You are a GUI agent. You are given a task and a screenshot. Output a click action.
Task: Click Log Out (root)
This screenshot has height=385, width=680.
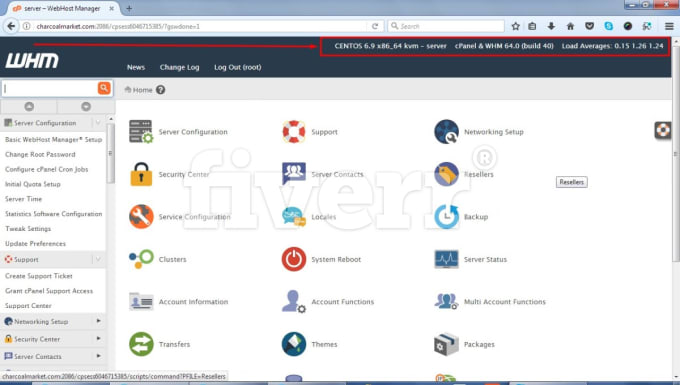pyautogui.click(x=238, y=67)
